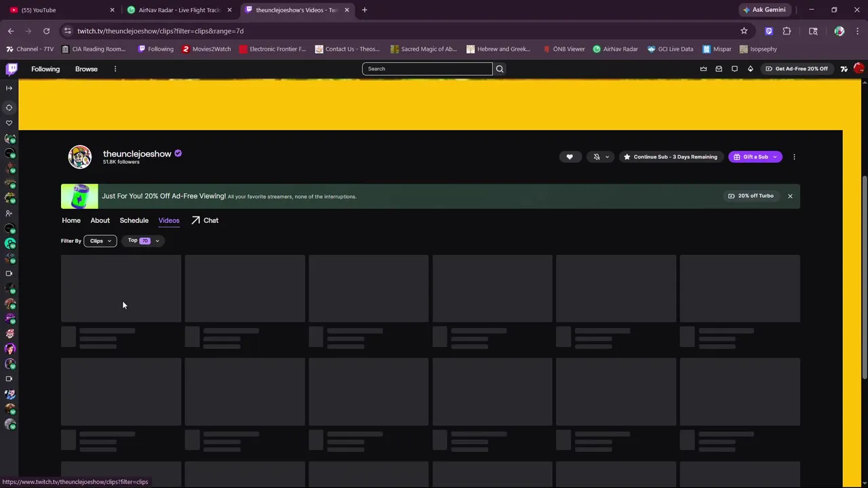Image resolution: width=868 pixels, height=488 pixels.
Task: Open the Home channel tab
Action: tap(71, 220)
